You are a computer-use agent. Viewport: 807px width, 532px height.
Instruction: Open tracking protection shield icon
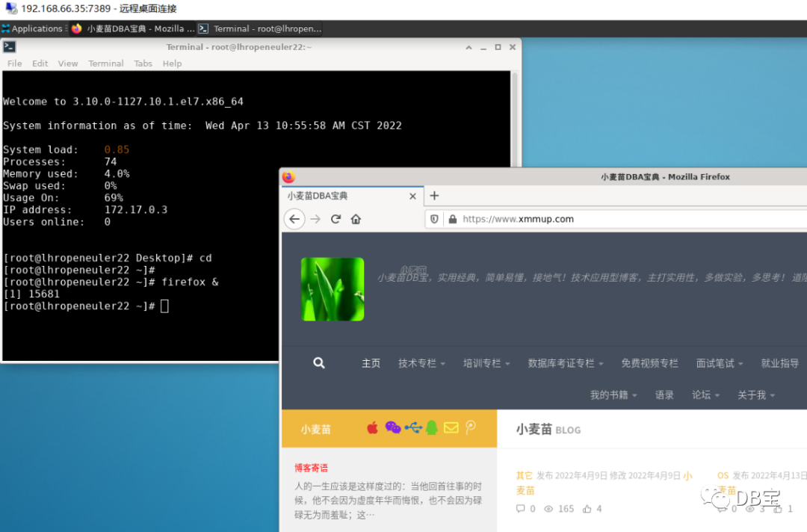(x=434, y=219)
